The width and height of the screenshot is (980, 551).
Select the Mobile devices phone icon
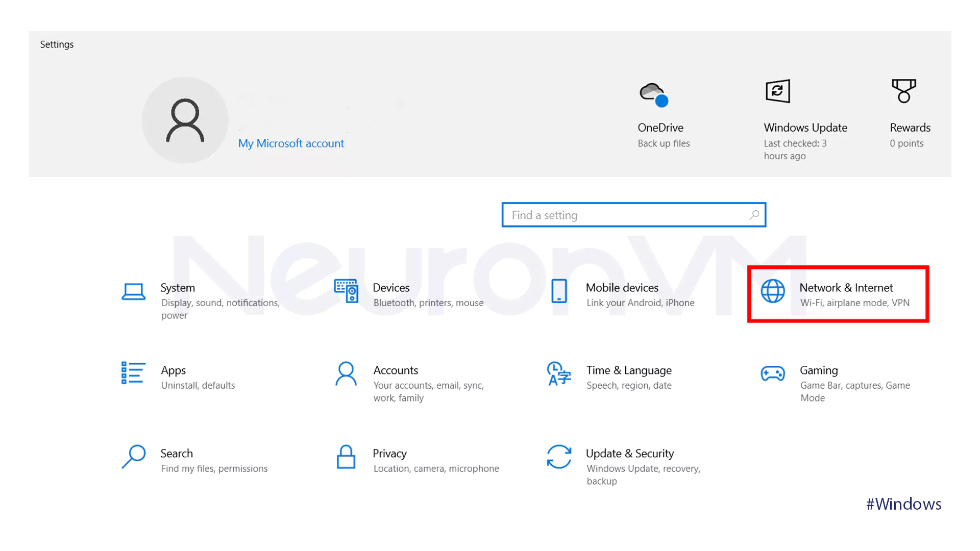(x=559, y=291)
